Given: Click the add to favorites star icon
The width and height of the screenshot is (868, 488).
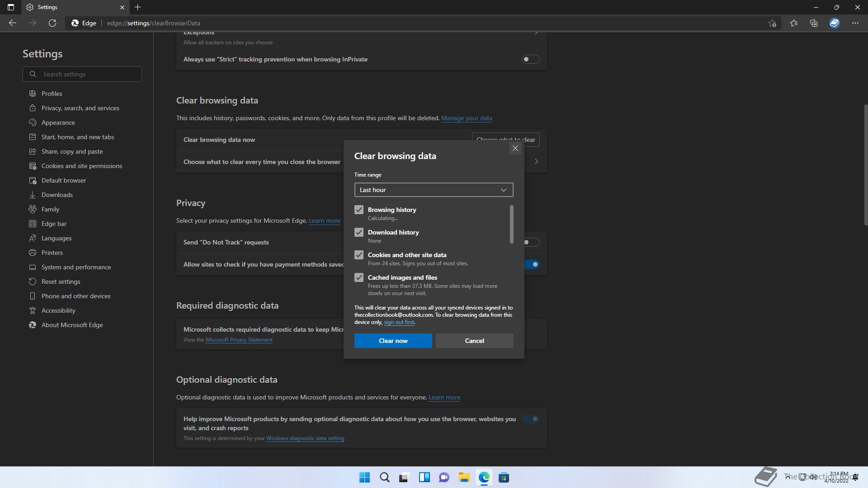Looking at the screenshot, I should (x=772, y=23).
